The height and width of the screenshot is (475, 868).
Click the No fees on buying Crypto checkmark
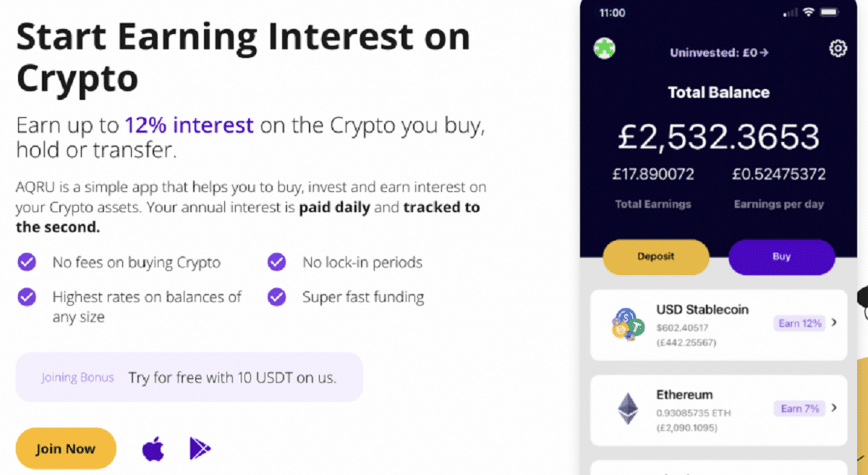click(27, 261)
